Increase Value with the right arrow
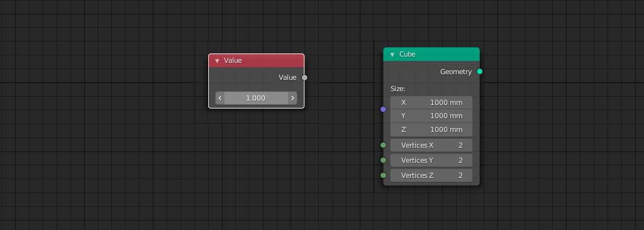 [292, 98]
